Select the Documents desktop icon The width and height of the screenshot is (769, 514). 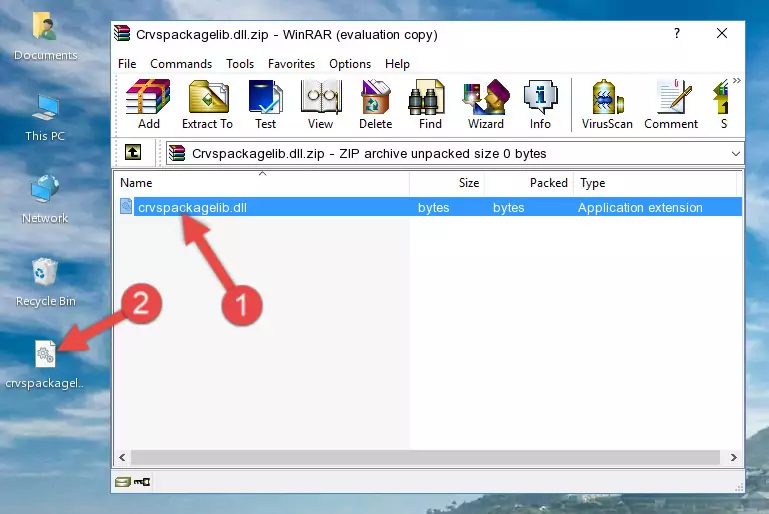click(x=46, y=36)
